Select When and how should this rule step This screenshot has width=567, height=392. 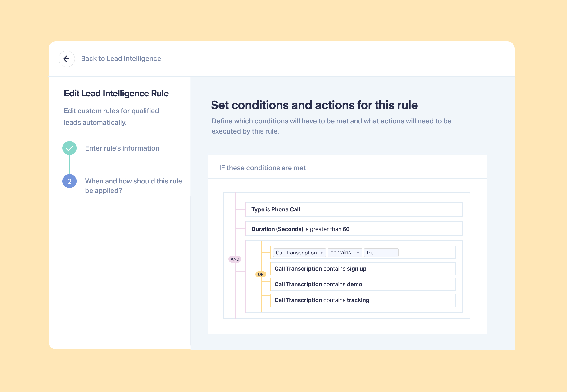(133, 186)
